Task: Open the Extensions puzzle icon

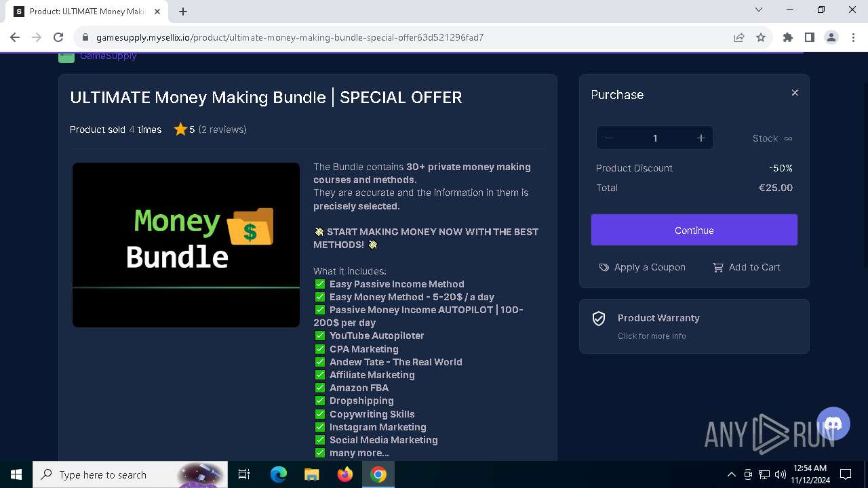Action: point(788,37)
